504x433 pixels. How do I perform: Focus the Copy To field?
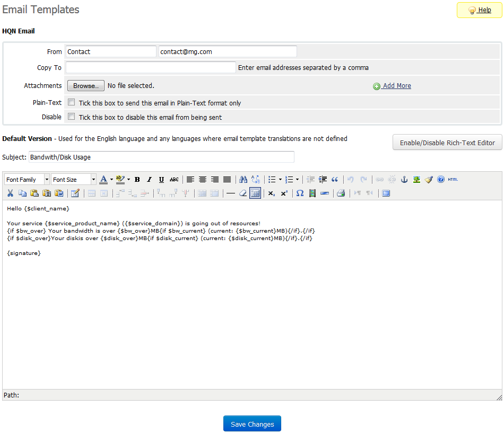pyautogui.click(x=151, y=67)
